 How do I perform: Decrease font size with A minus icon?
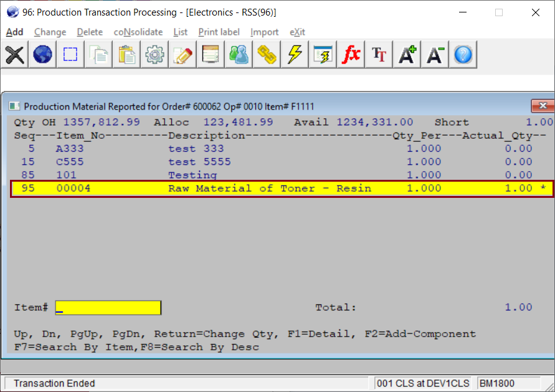tap(435, 54)
